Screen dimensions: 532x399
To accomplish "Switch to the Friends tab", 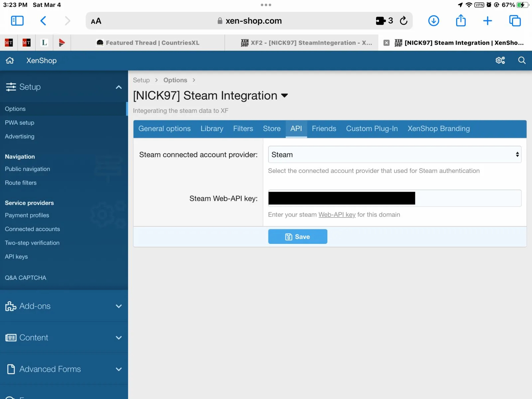I will (324, 129).
